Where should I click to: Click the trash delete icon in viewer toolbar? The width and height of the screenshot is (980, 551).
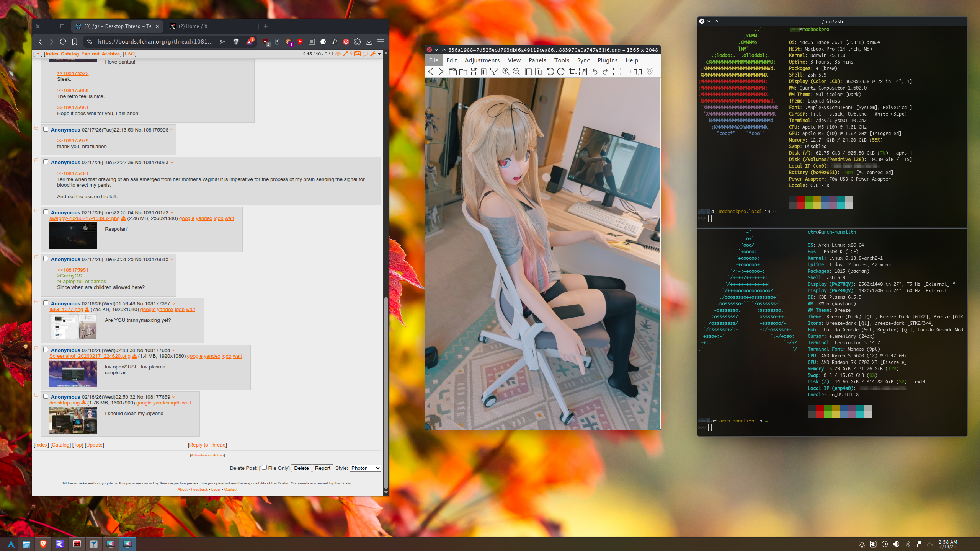pyautogui.click(x=483, y=72)
